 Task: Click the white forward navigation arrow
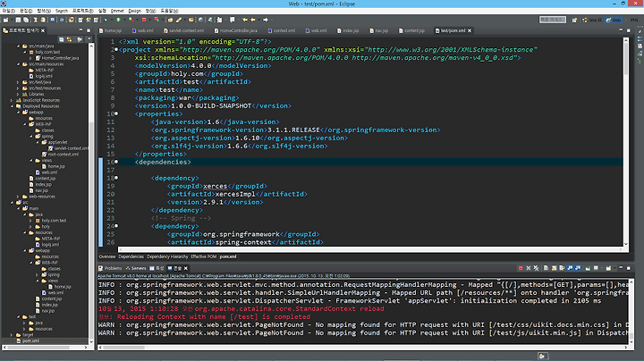(x=266, y=20)
